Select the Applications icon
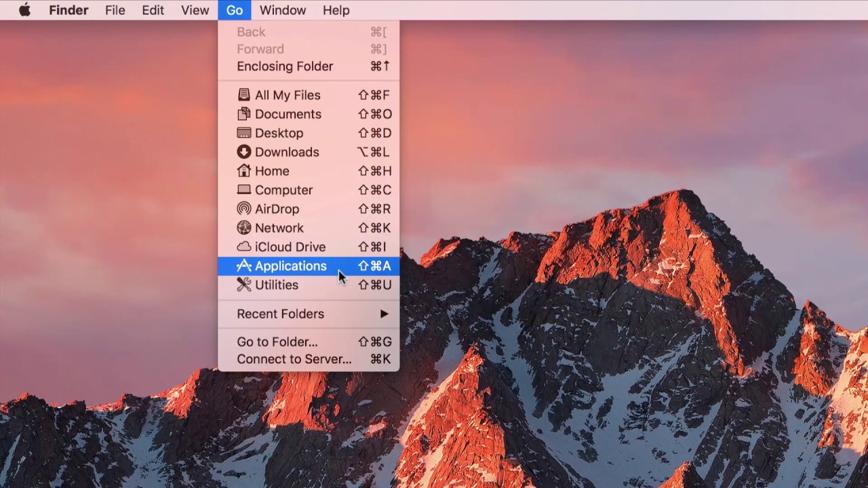868x488 pixels. click(x=243, y=266)
